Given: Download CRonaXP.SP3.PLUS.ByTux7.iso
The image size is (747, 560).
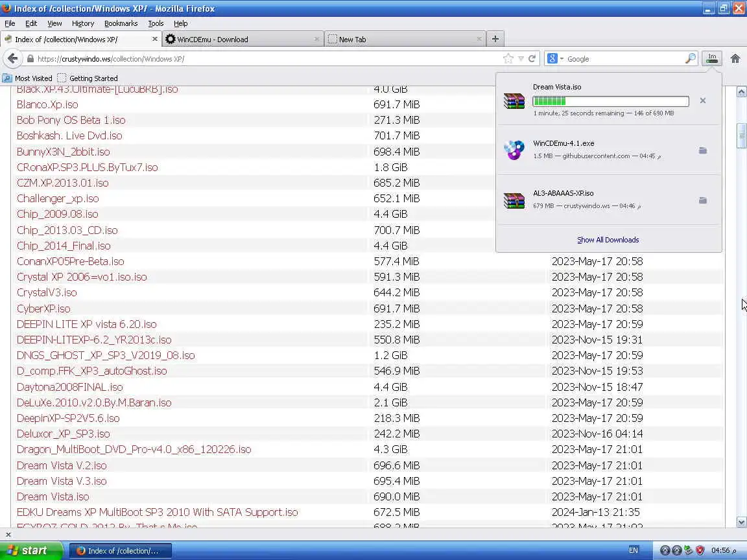Looking at the screenshot, I should [x=87, y=167].
